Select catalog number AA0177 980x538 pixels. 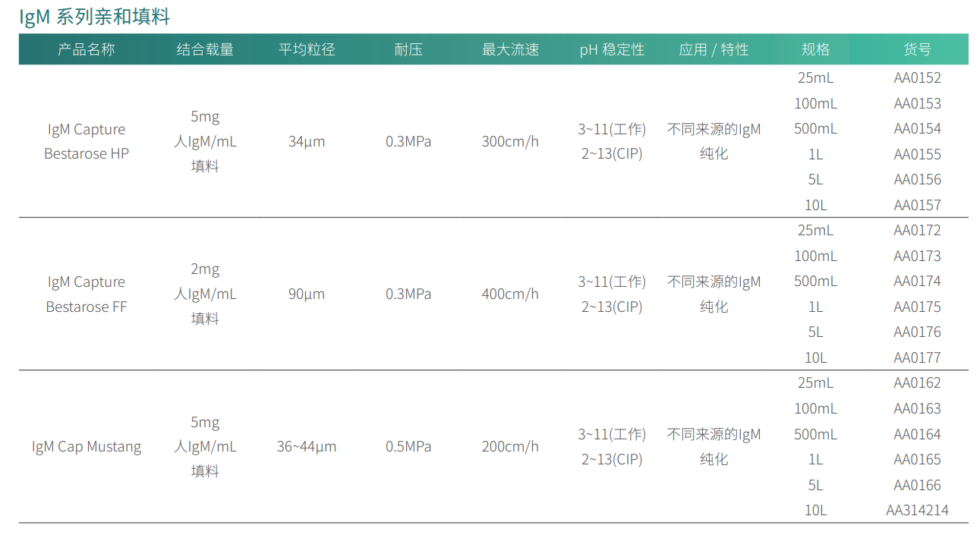(x=917, y=357)
